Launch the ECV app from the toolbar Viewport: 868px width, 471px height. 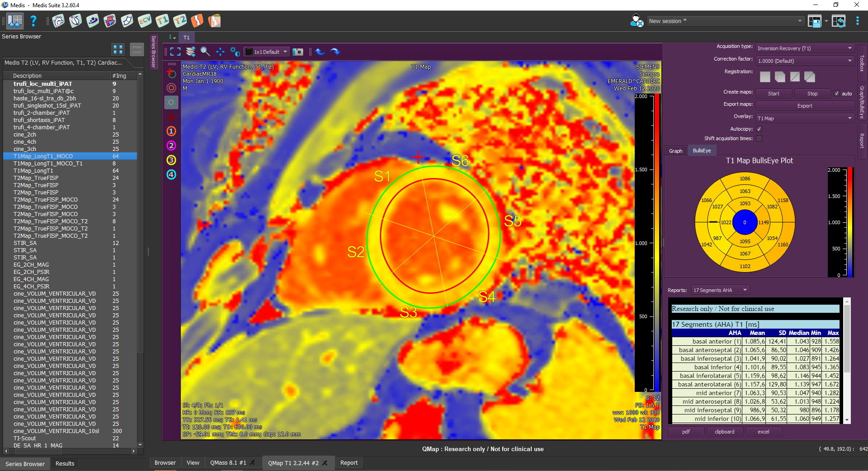tap(145, 21)
